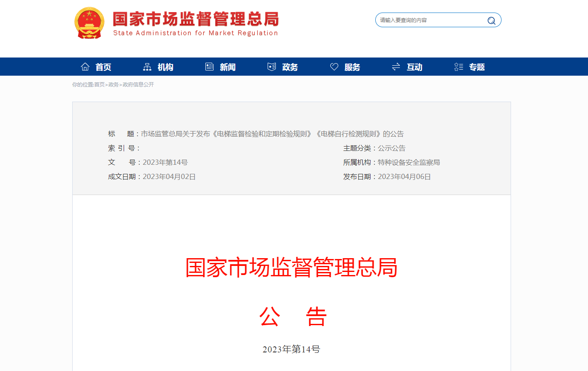Click the centered 2023年第14号 document number

coord(291,349)
